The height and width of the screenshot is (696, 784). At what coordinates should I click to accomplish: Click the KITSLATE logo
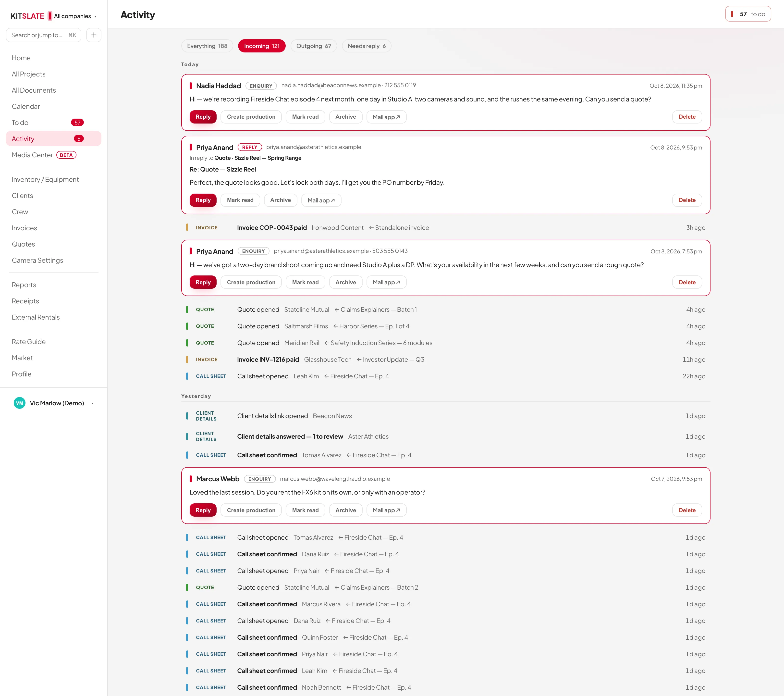(28, 16)
